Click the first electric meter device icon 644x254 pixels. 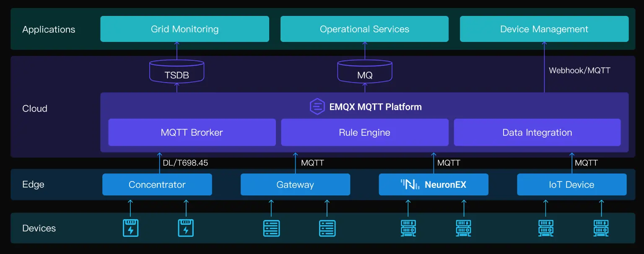130,228
